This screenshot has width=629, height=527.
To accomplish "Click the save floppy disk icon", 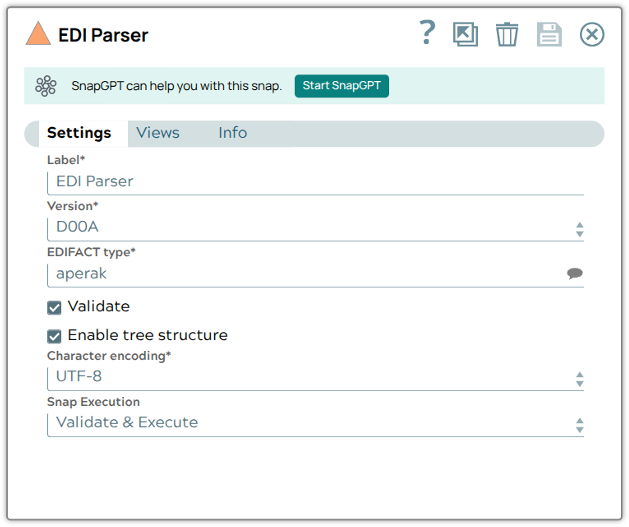I will (x=549, y=35).
